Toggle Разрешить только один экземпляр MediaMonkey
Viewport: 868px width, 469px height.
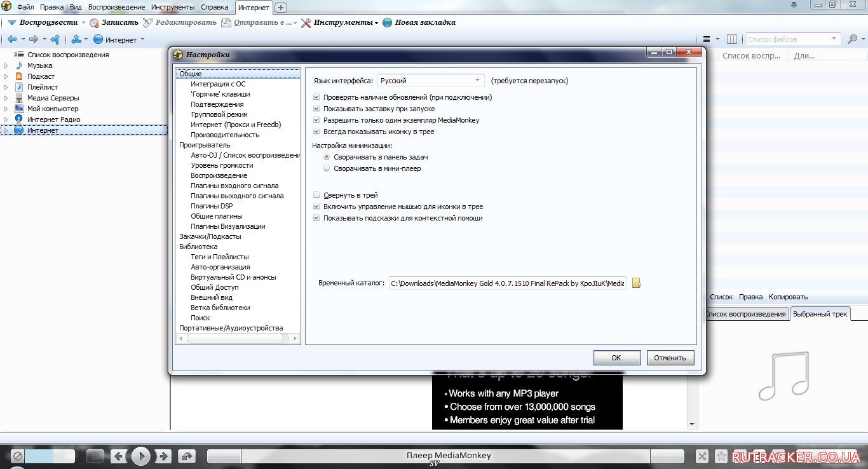coord(316,120)
